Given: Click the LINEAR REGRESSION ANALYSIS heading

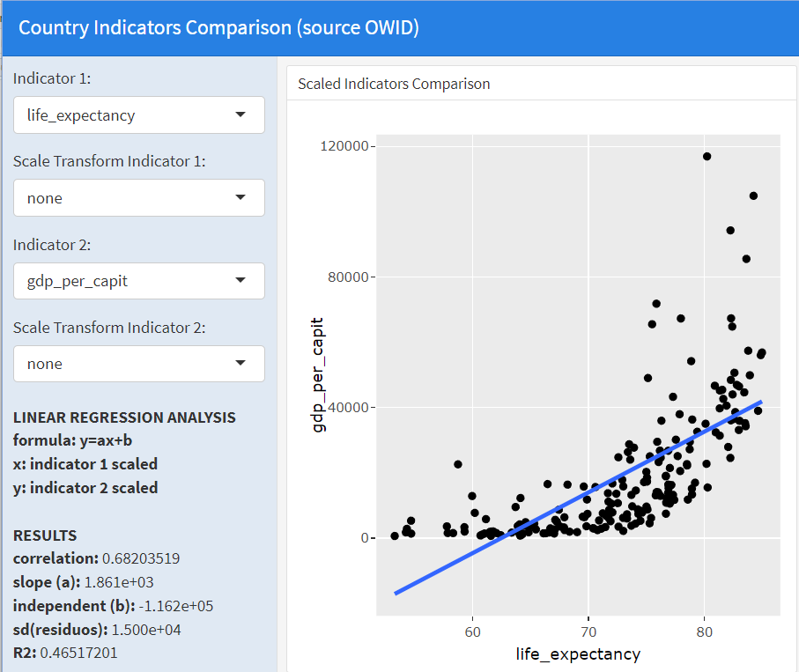Looking at the screenshot, I should [124, 417].
